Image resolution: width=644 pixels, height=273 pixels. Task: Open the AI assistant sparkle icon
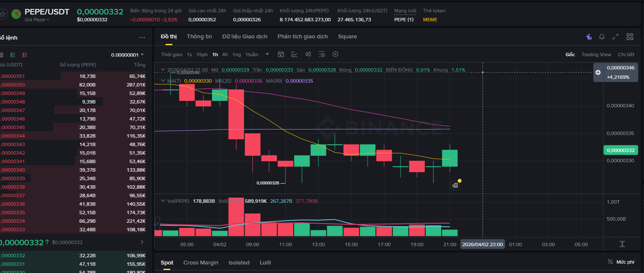(589, 37)
